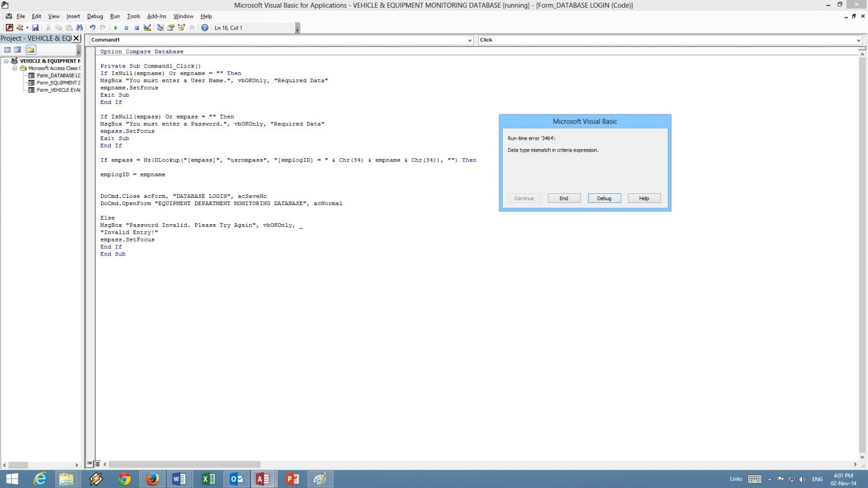
Task: Click ENG language indicator in tray
Action: 817,479
